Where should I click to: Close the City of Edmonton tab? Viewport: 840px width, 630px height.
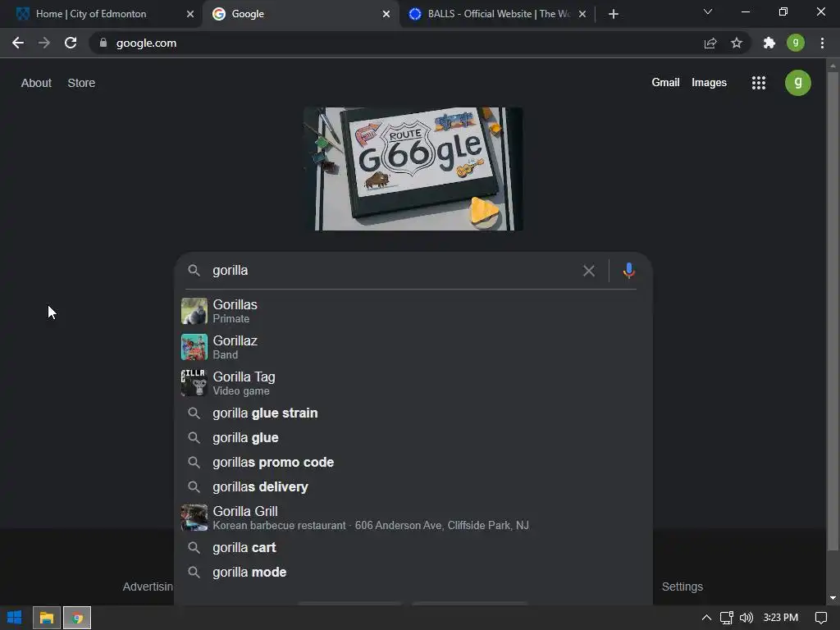point(190,14)
